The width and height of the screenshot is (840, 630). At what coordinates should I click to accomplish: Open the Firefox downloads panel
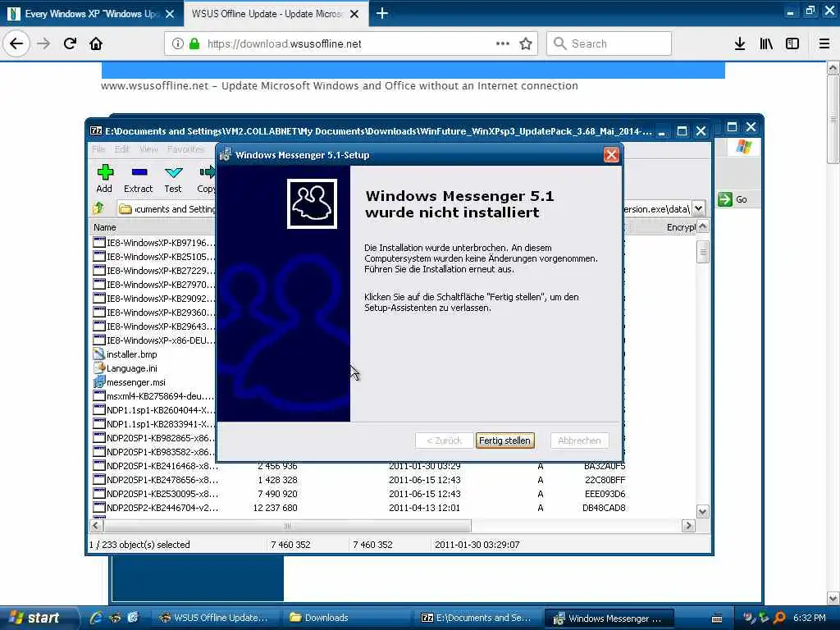coord(740,43)
